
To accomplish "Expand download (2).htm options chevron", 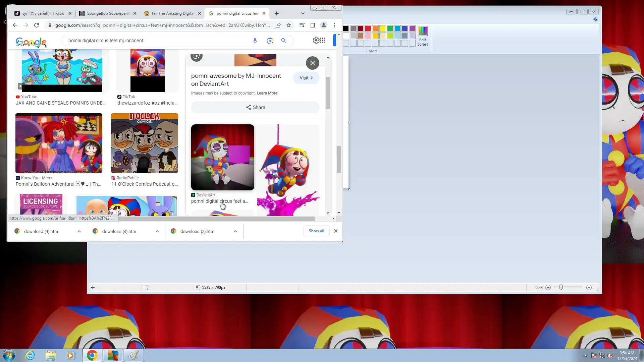I will pyautogui.click(x=235, y=231).
